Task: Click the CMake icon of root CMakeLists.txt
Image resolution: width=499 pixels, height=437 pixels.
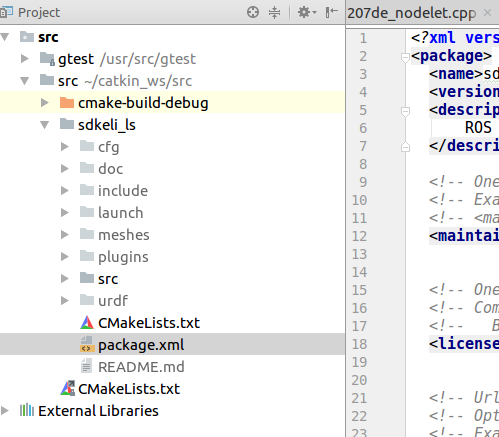Action: [68, 388]
